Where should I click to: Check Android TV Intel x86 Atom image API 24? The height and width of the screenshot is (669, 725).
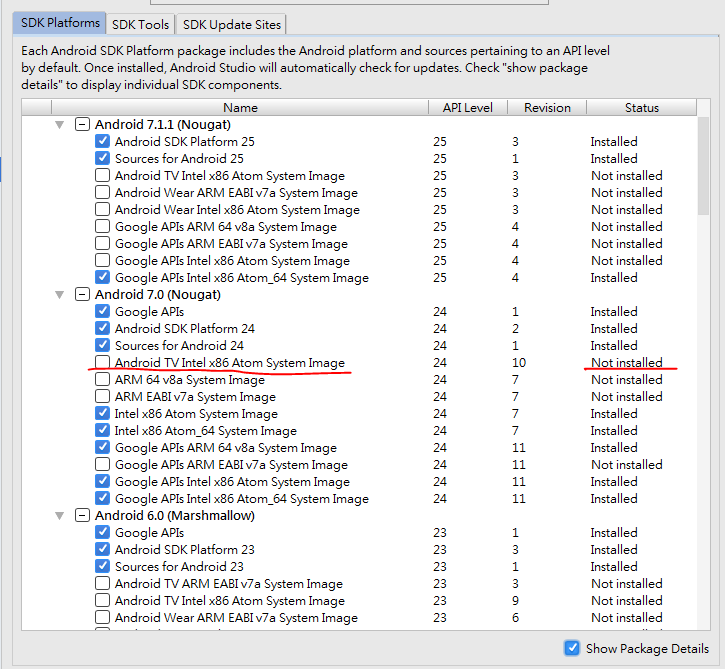coord(102,362)
